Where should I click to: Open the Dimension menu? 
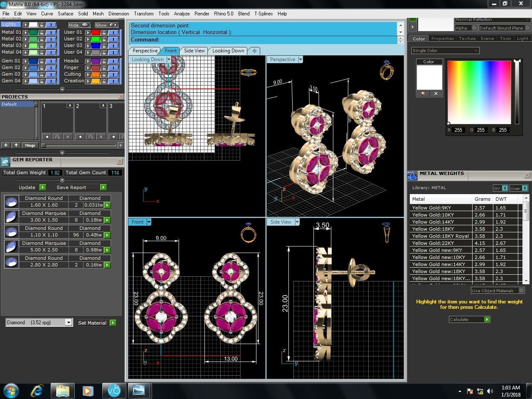click(118, 14)
